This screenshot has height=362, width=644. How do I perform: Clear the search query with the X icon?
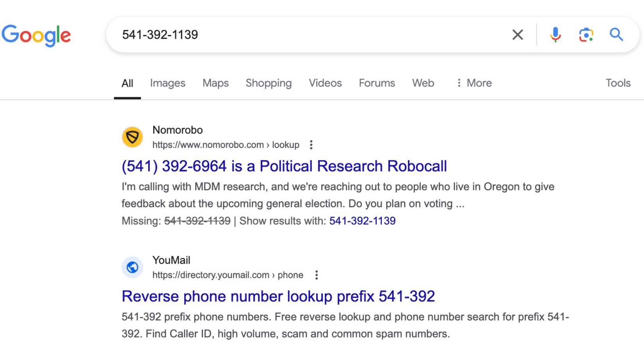click(517, 35)
